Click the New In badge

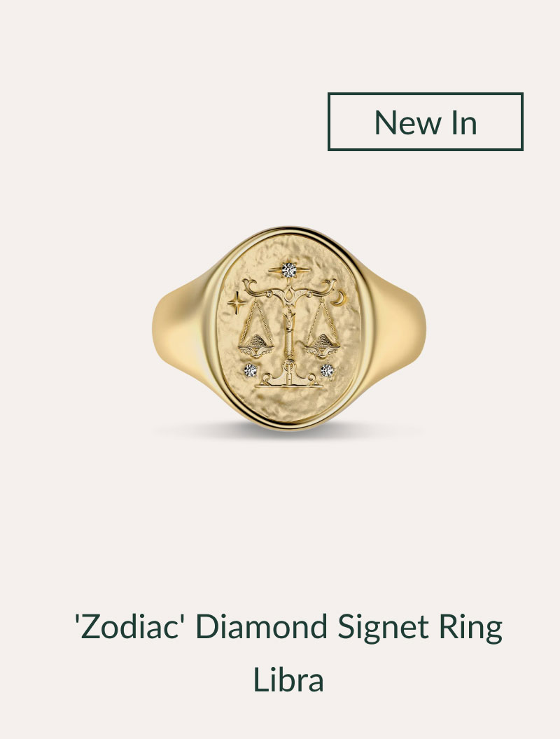[425, 122]
